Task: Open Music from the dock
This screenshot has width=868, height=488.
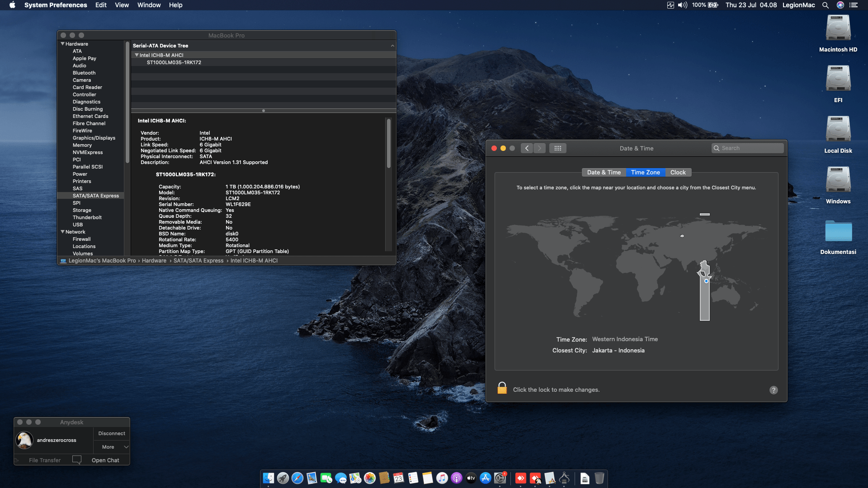Action: (x=442, y=478)
